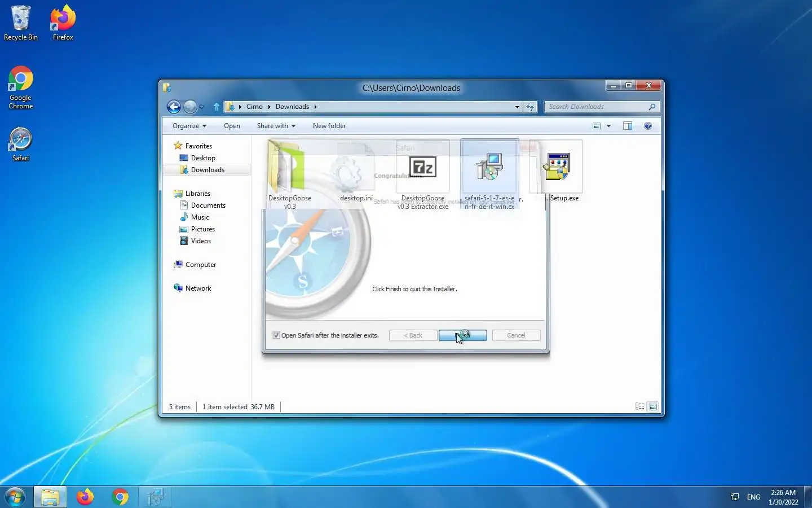Click Open in the Explorer toolbar

[x=232, y=126]
